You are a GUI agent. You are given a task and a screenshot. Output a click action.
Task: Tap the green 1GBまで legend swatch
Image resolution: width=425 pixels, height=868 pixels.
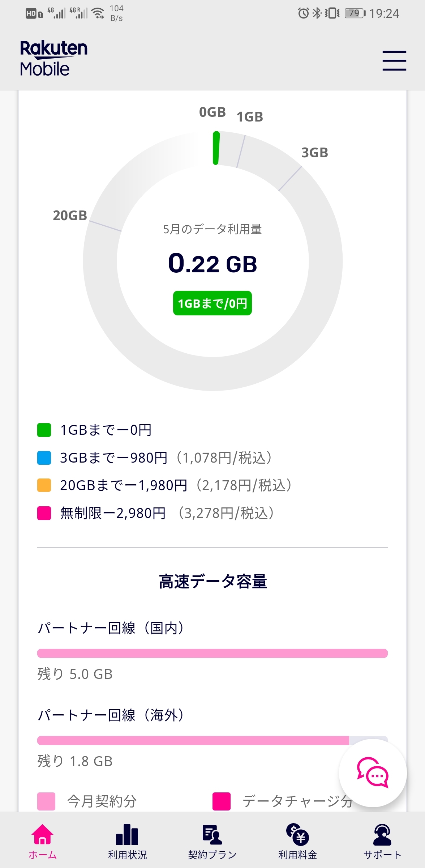pyautogui.click(x=44, y=430)
